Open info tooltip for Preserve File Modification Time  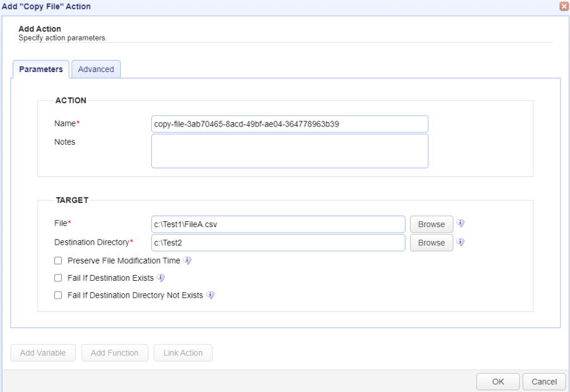coord(187,260)
